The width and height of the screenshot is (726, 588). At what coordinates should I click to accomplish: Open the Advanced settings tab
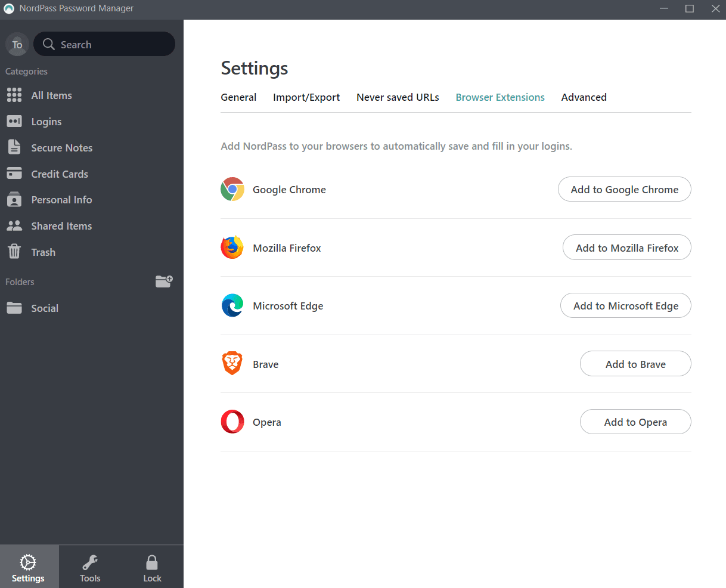pos(584,97)
